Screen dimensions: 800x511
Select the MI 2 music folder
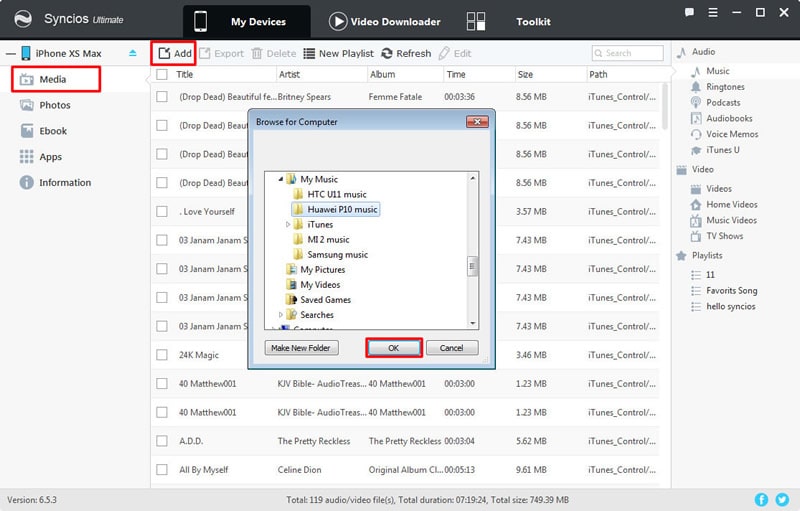point(321,239)
